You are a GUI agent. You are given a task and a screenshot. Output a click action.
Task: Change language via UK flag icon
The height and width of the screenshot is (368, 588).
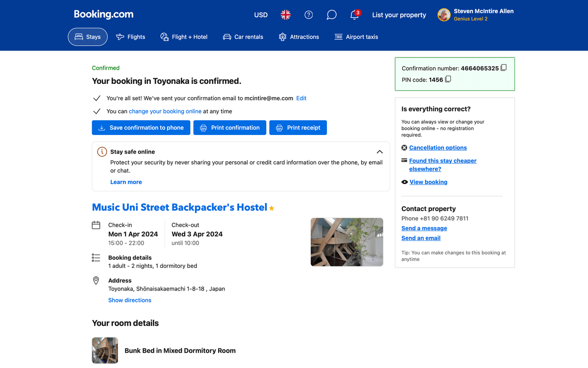(x=286, y=15)
